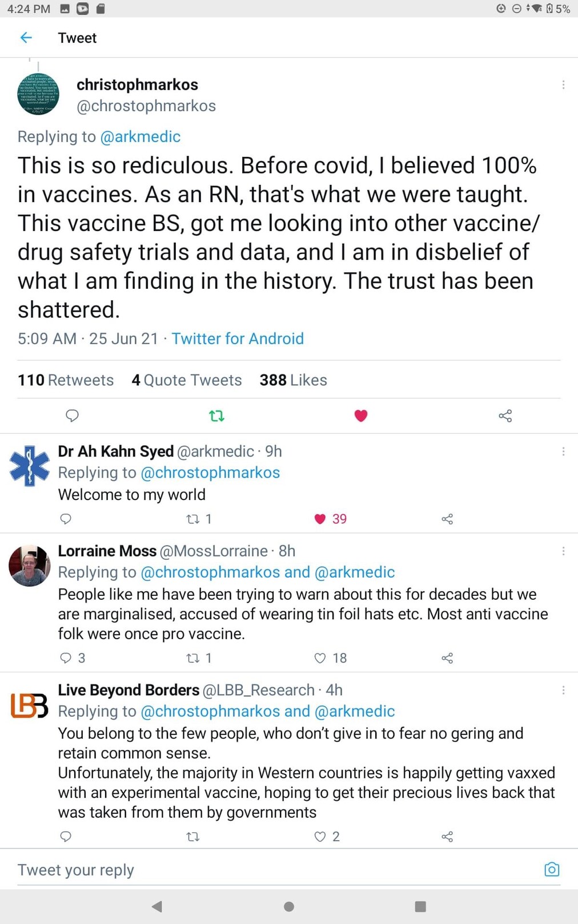
Task: Like Lorraine Moss's reply
Action: [320, 658]
